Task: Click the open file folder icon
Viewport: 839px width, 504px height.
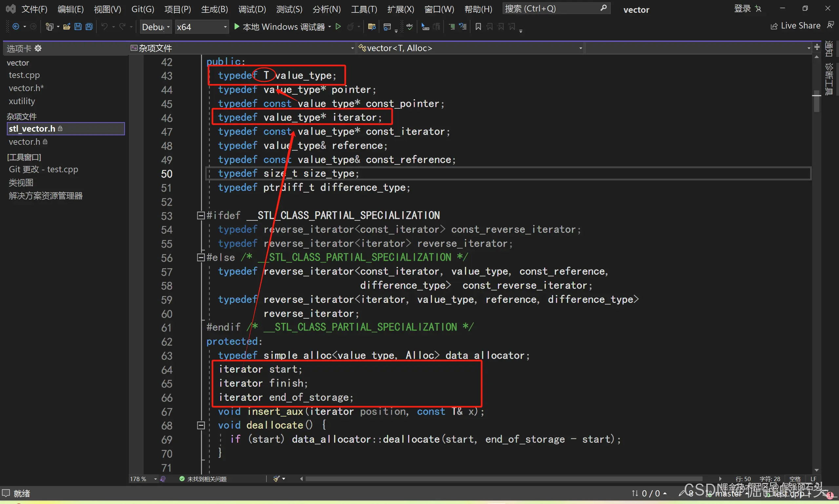Action: tap(67, 27)
